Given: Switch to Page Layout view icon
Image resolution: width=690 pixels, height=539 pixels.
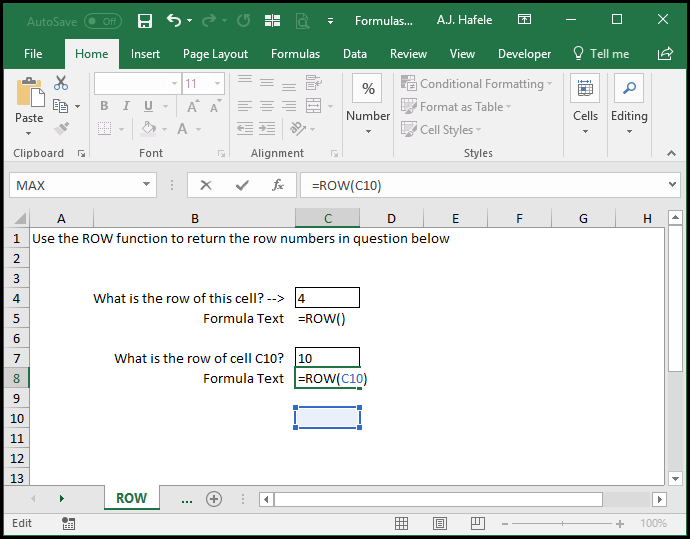Looking at the screenshot, I should 440,523.
